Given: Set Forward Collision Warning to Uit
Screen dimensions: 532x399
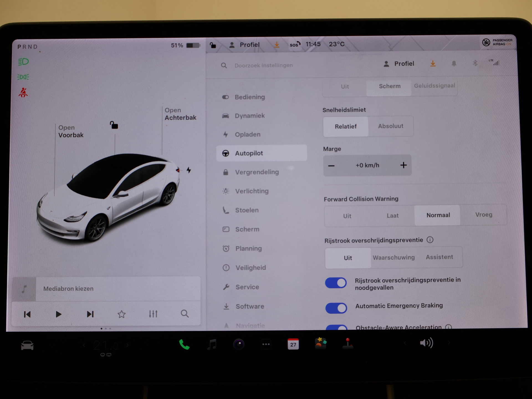Looking at the screenshot, I should pyautogui.click(x=347, y=216).
